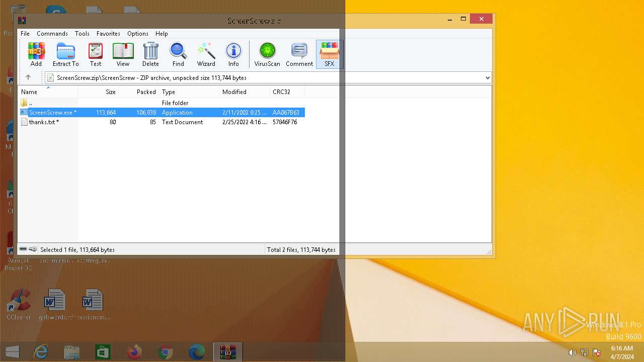
Task: Select the parent folder '..' row
Action: click(162, 103)
